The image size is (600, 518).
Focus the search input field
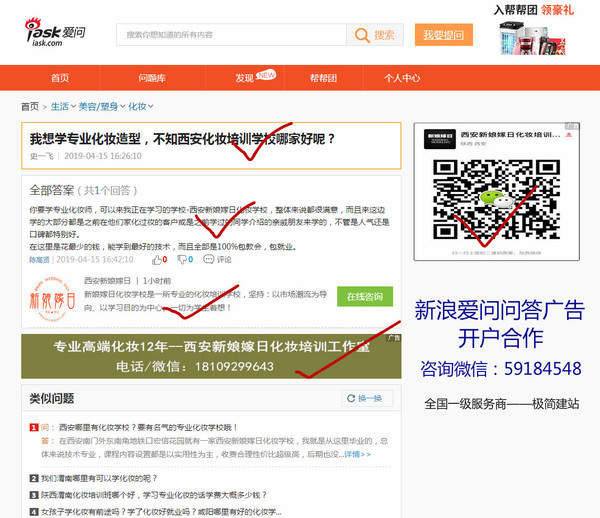[x=232, y=35]
